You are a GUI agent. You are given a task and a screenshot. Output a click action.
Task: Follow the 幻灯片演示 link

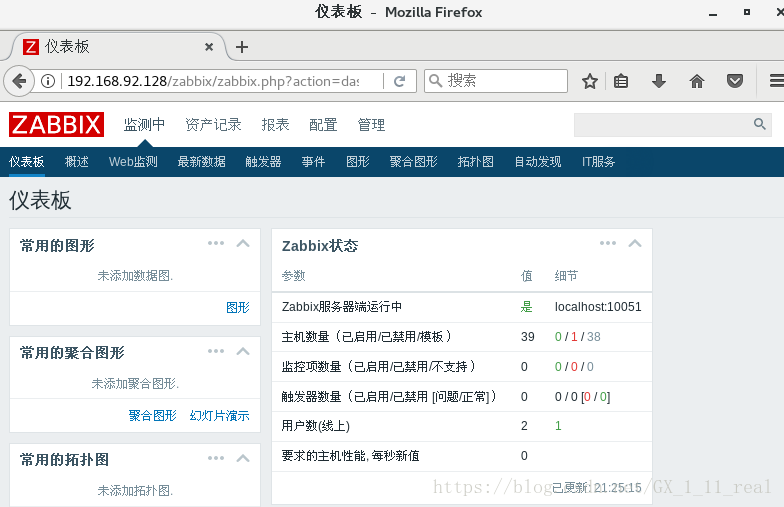pos(220,415)
